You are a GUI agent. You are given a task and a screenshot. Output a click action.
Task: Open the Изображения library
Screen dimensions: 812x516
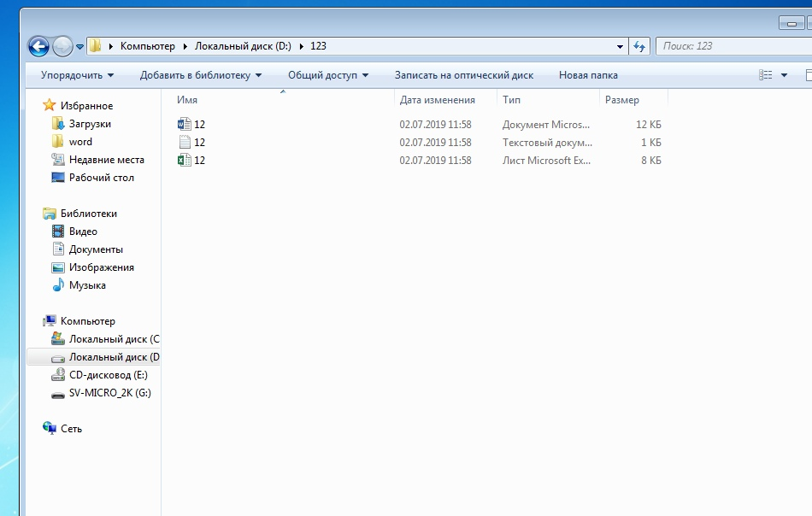(102, 267)
